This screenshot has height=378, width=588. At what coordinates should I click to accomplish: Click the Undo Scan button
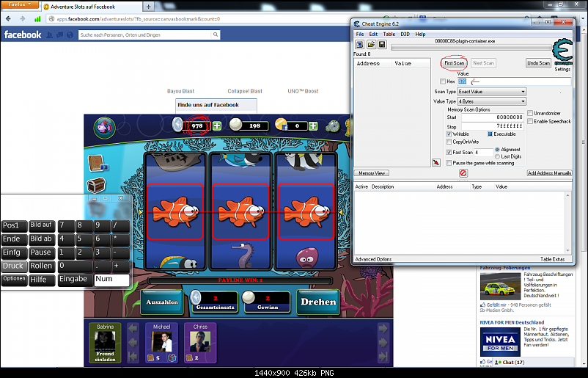point(538,63)
